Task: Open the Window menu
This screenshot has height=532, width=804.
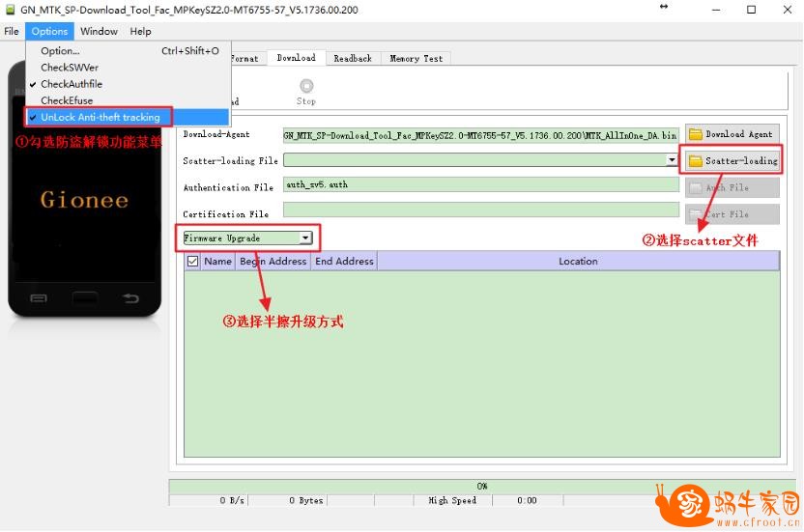Action: click(99, 31)
